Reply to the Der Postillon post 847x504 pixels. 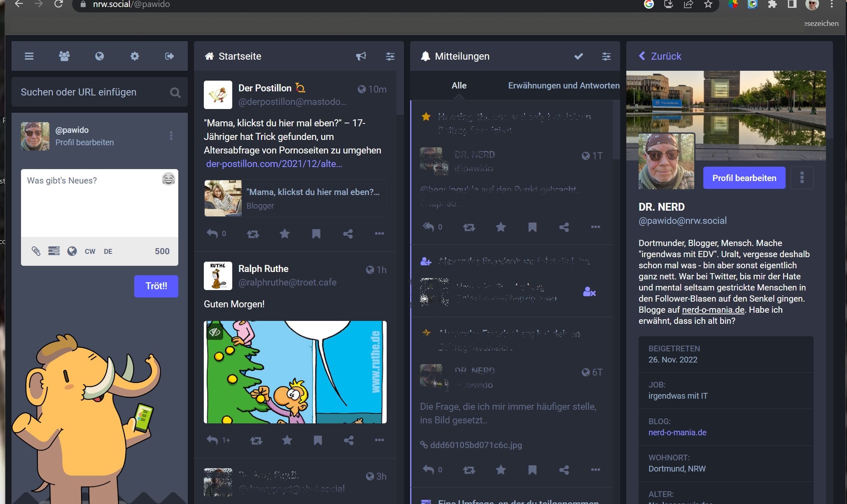tap(212, 234)
